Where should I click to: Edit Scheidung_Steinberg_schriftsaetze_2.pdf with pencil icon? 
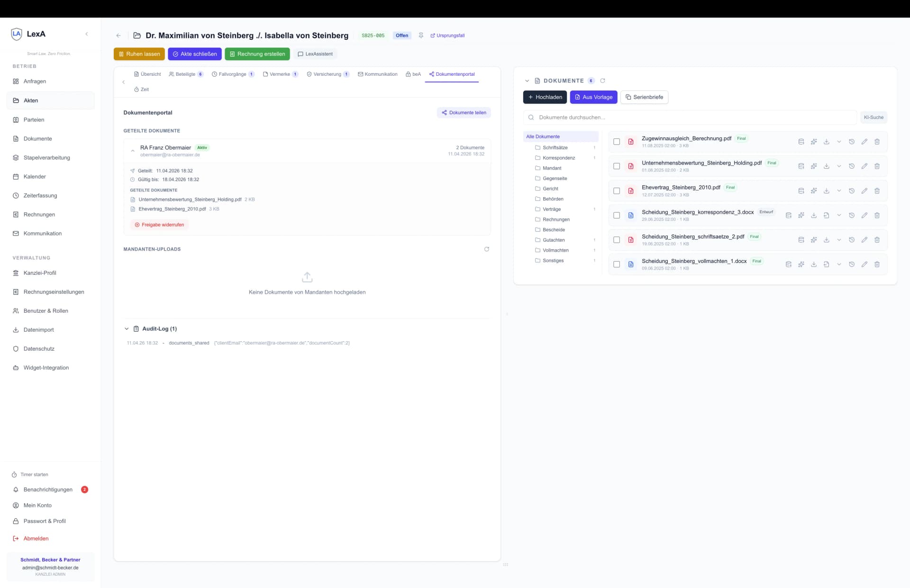[864, 240]
